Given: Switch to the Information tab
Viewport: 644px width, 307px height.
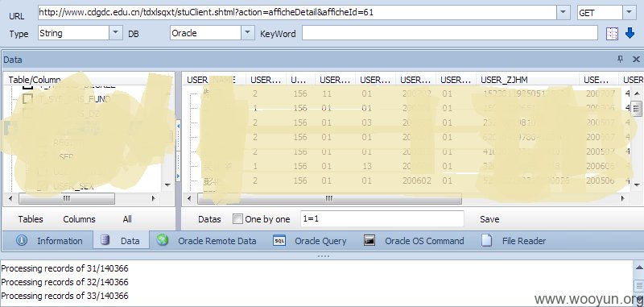Looking at the screenshot, I should tap(49, 241).
